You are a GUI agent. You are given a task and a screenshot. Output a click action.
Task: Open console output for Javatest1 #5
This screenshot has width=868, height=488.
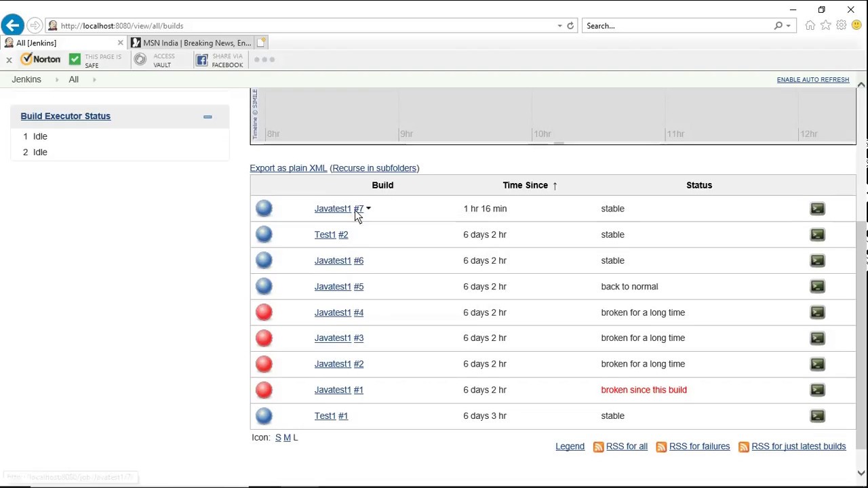(817, 286)
